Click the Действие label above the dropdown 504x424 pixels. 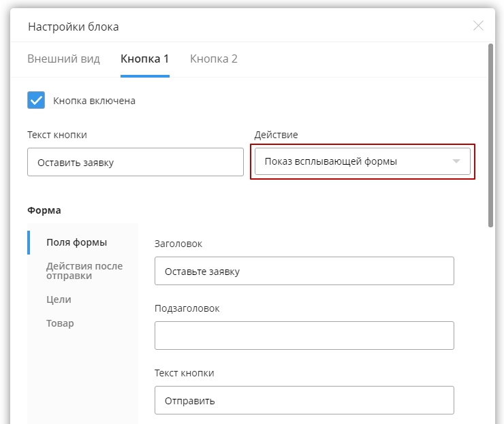(x=276, y=135)
